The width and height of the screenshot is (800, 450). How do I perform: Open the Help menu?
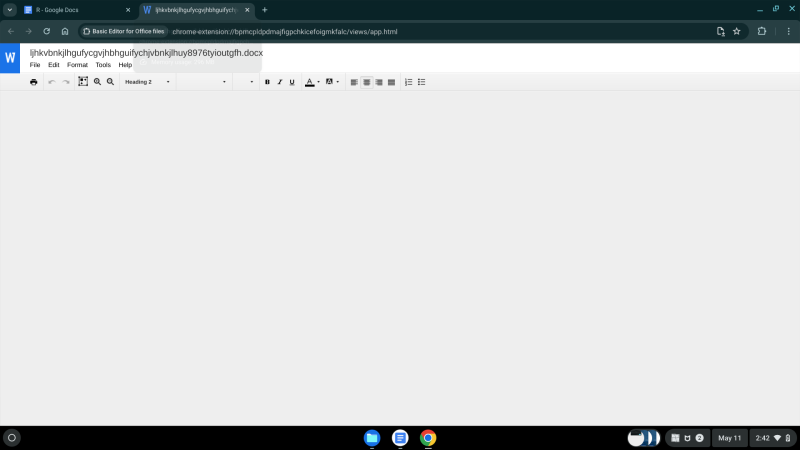tap(125, 65)
